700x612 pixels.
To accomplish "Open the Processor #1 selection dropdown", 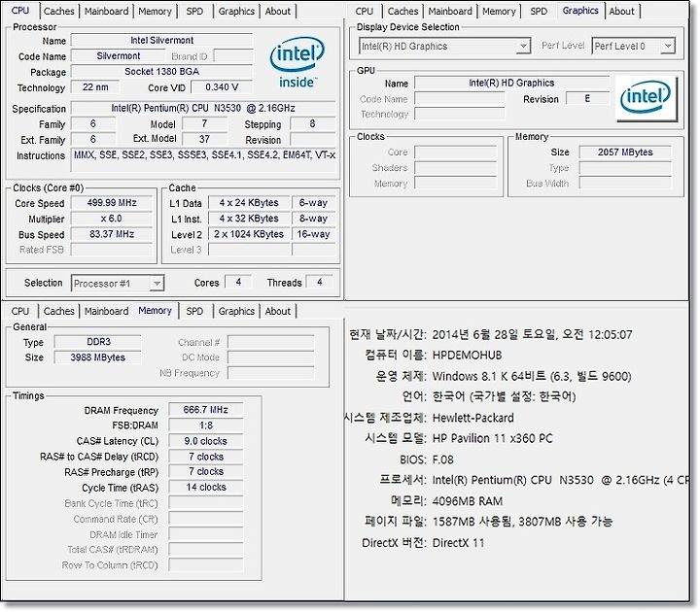I will tap(118, 284).
